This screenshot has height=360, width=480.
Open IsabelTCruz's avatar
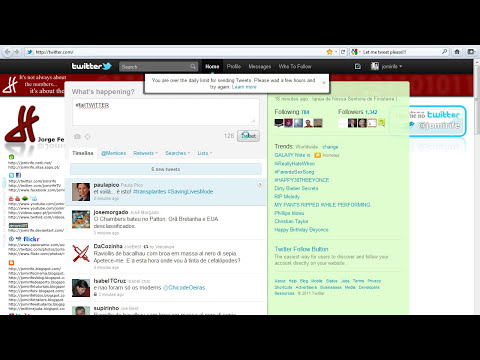click(x=81, y=288)
